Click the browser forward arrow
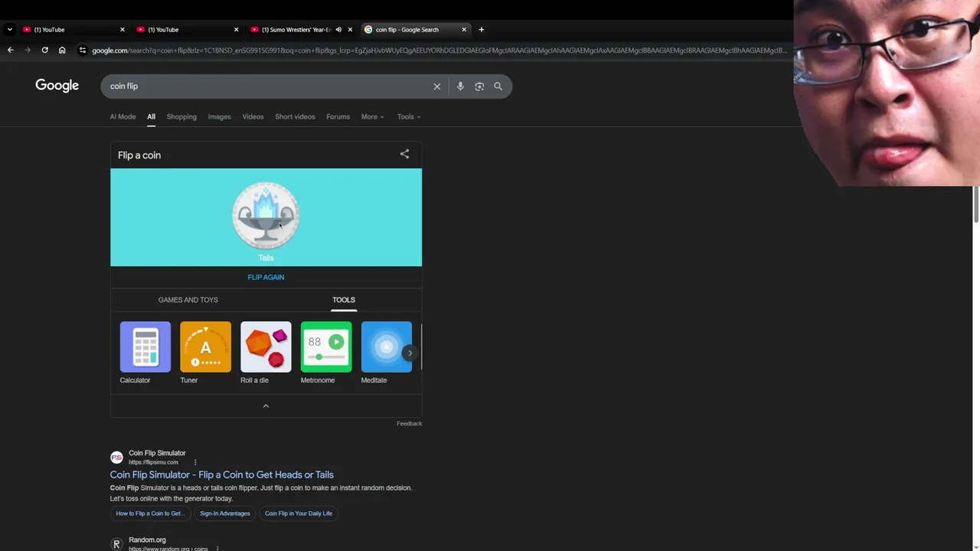 (28, 51)
